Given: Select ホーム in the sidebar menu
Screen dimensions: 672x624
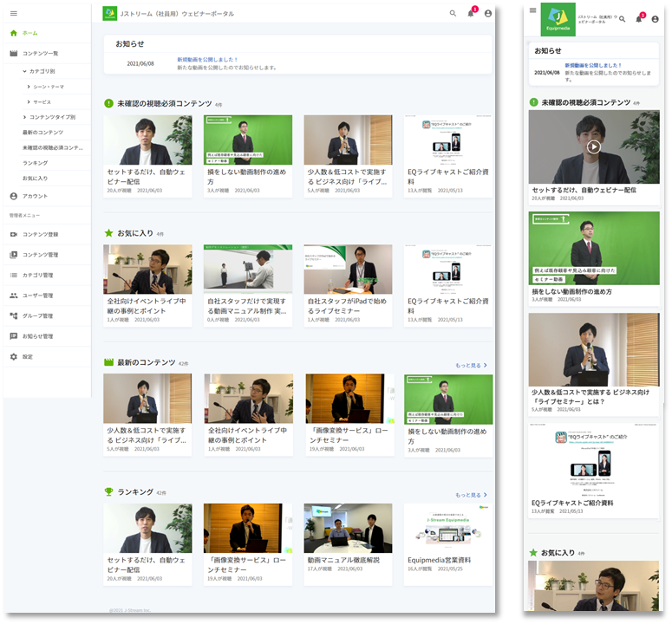Looking at the screenshot, I should [30, 33].
